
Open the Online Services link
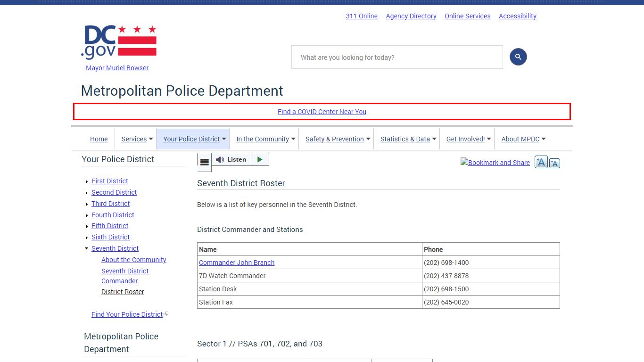pyautogui.click(x=468, y=16)
